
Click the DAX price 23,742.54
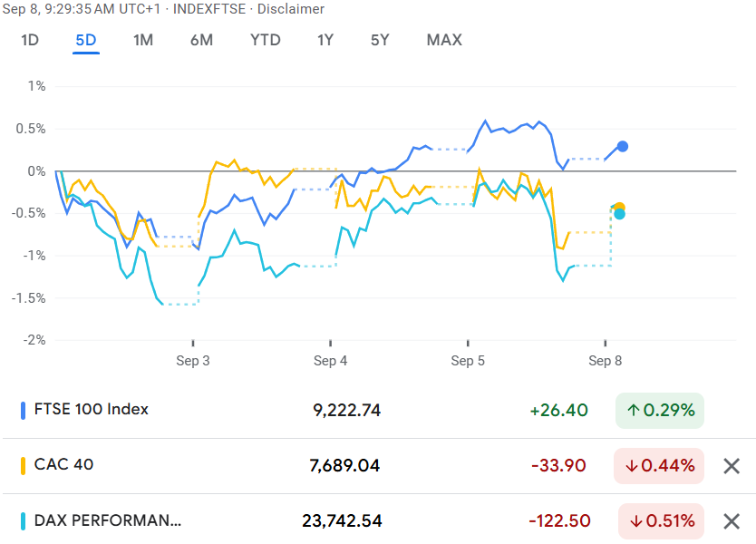342,521
